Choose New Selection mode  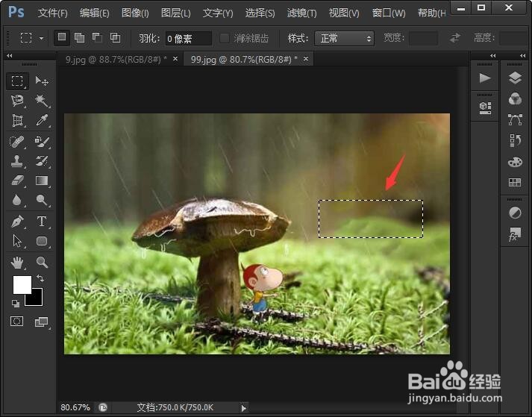click(x=62, y=37)
